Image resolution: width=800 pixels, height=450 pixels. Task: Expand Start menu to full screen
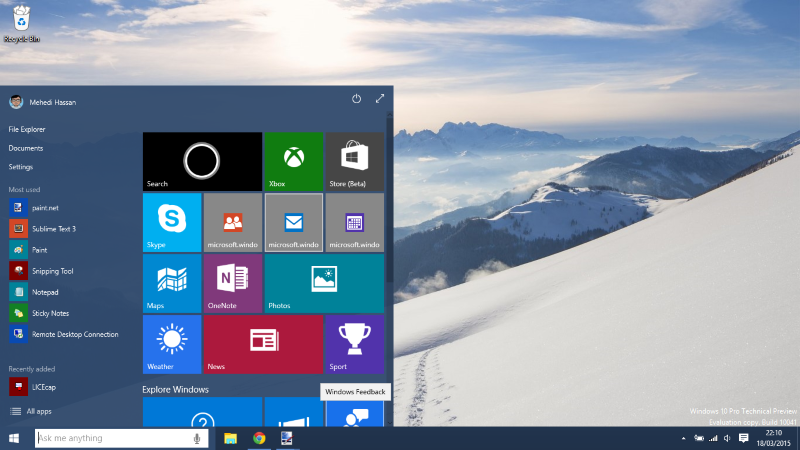pos(380,99)
